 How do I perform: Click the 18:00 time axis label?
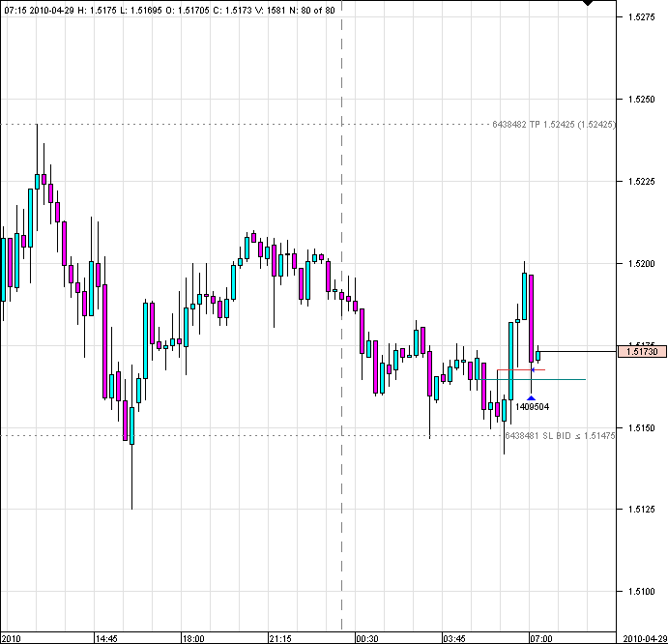point(193,638)
